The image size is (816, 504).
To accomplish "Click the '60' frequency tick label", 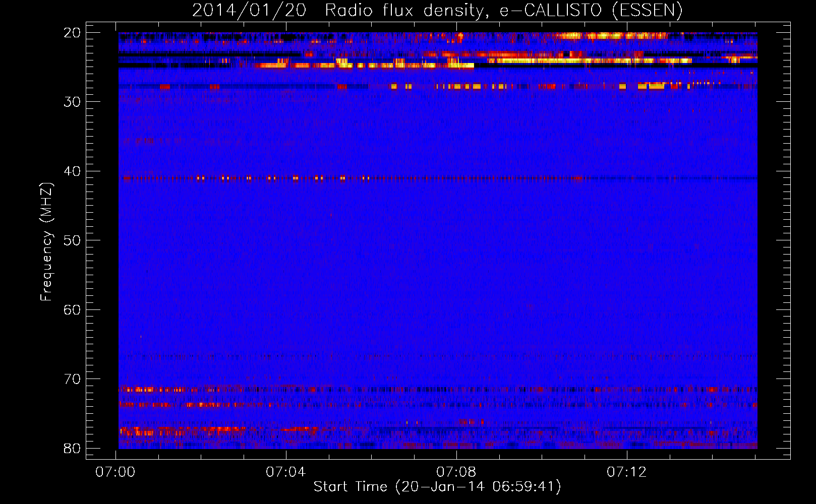I will (72, 310).
